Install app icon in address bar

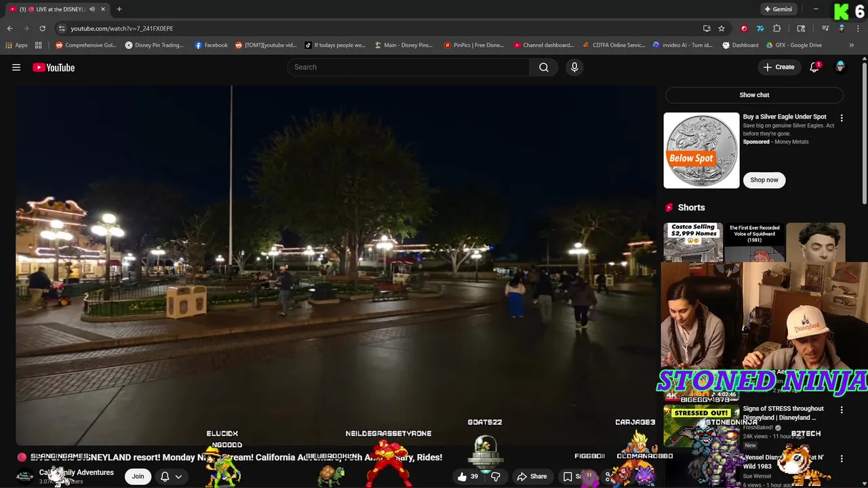pos(707,28)
